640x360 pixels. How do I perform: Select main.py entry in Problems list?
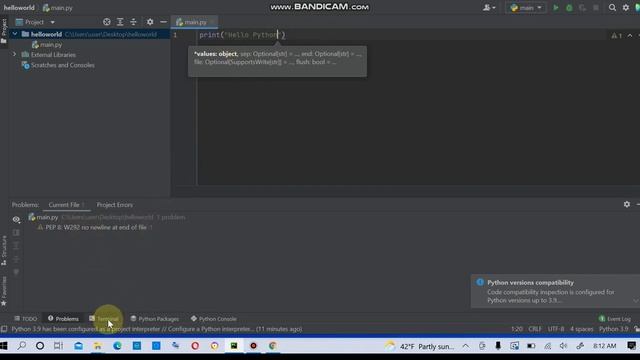click(x=106, y=217)
